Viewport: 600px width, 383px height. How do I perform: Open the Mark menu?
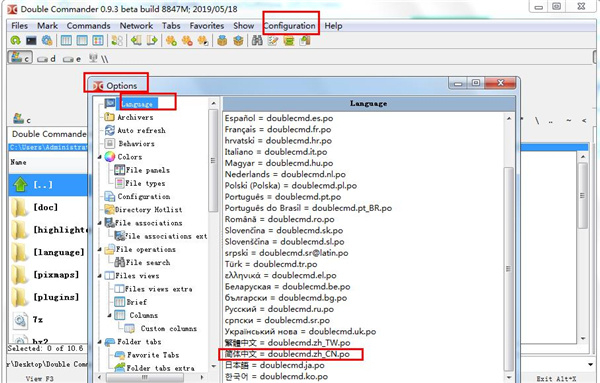point(47,26)
